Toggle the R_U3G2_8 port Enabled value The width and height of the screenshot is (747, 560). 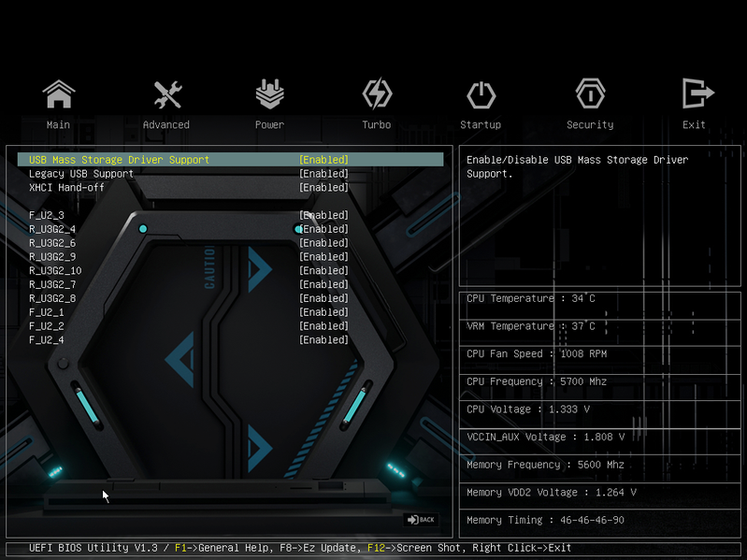(x=323, y=298)
